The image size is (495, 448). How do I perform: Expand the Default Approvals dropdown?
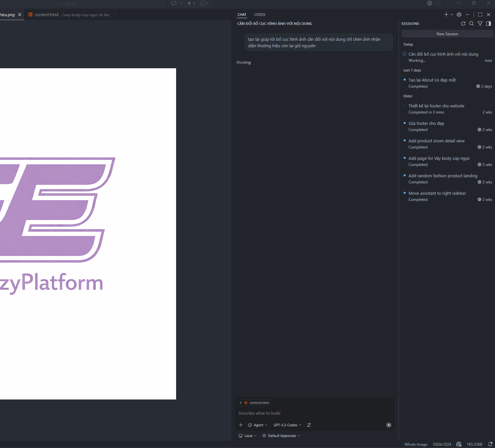[281, 436]
